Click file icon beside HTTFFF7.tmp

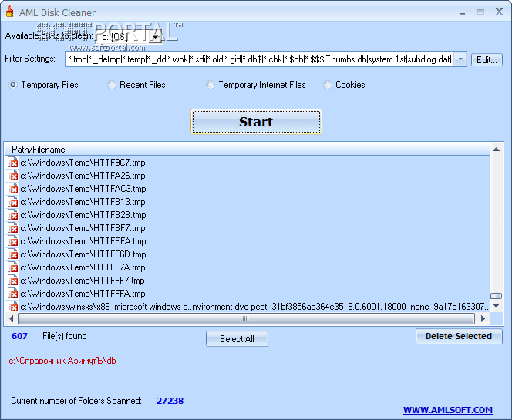pyautogui.click(x=13, y=280)
